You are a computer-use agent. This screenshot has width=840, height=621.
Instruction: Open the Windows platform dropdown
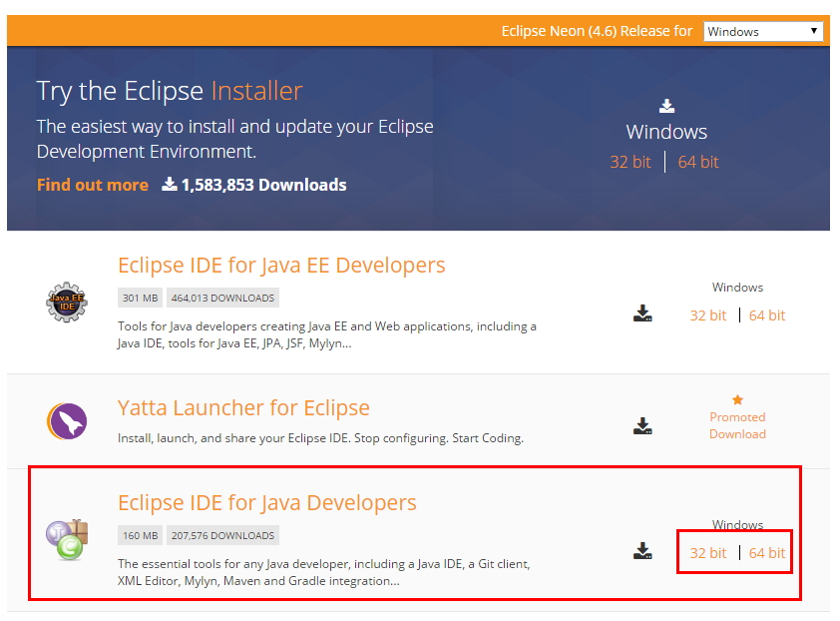(763, 31)
